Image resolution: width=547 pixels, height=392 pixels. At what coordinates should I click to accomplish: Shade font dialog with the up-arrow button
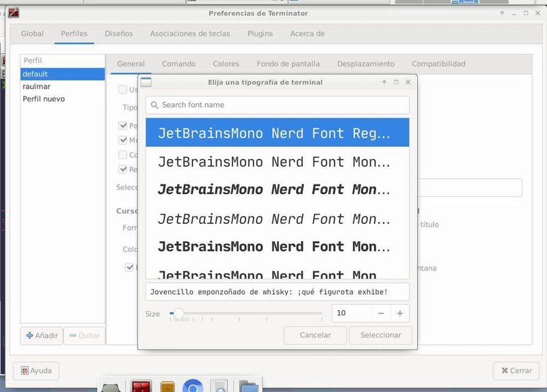[x=384, y=82]
